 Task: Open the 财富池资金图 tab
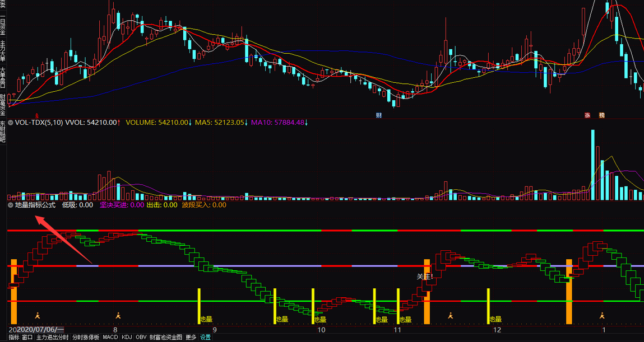click(166, 338)
